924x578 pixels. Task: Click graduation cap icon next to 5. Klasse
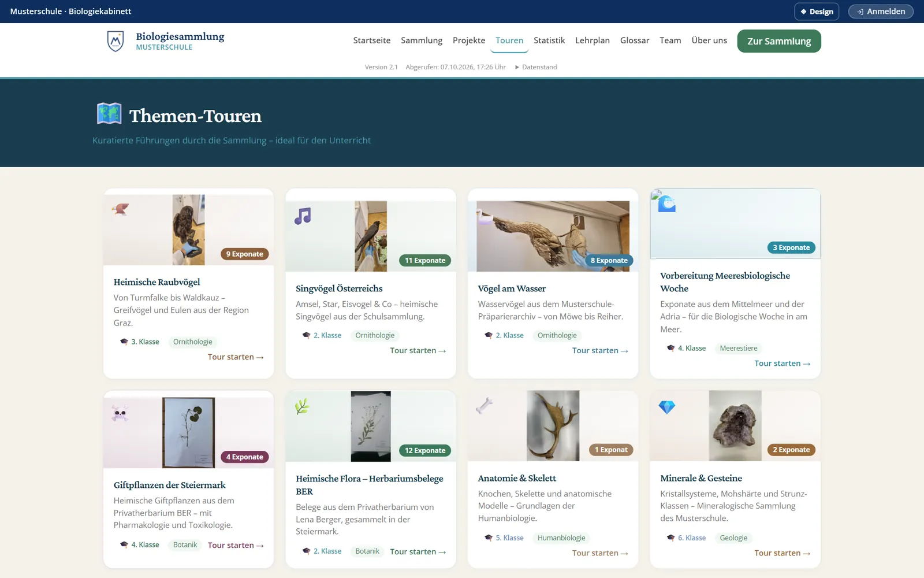pos(489,538)
